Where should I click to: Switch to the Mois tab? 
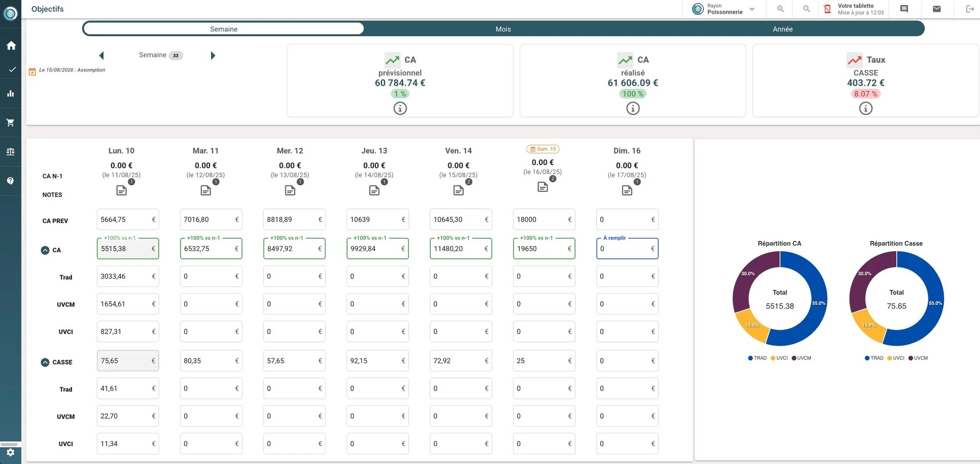[503, 29]
